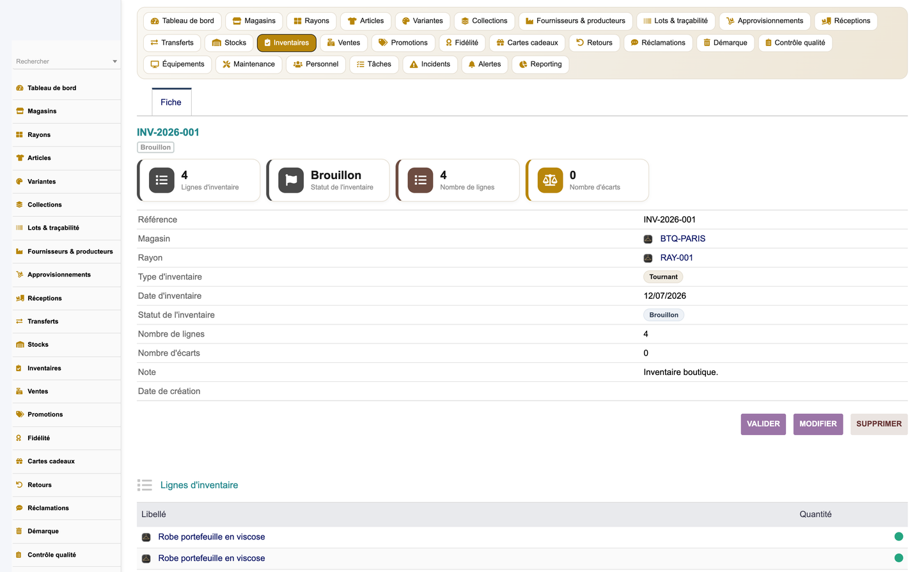Open the RAY-001 rayon link
Screen dimensions: 924x572
point(677,258)
